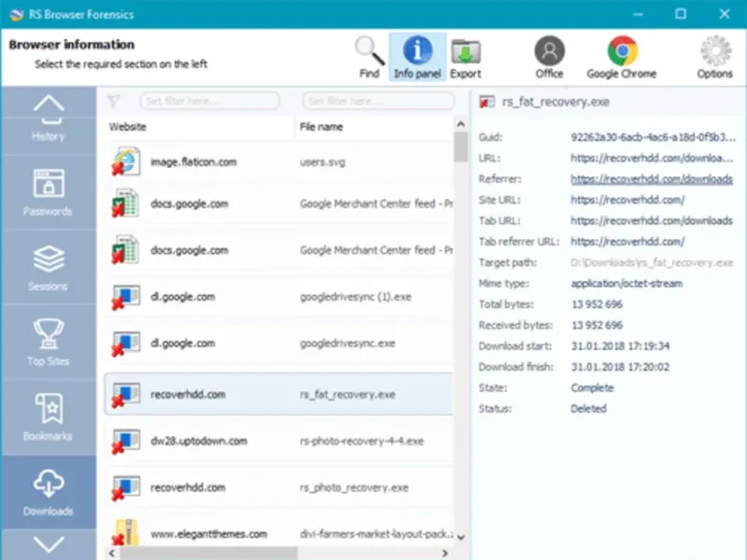
Task: Click the vertical scrollbar down arrow
Action: coord(460,538)
